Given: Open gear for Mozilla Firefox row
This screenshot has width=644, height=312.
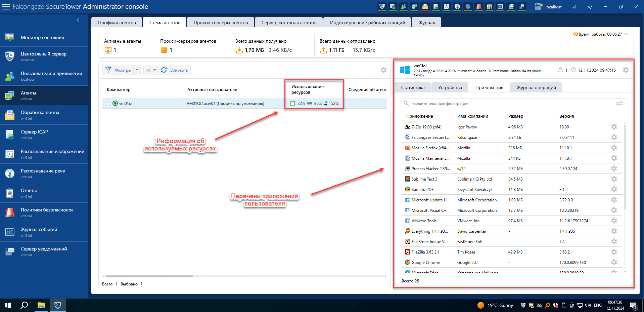Looking at the screenshot, I should point(614,148).
